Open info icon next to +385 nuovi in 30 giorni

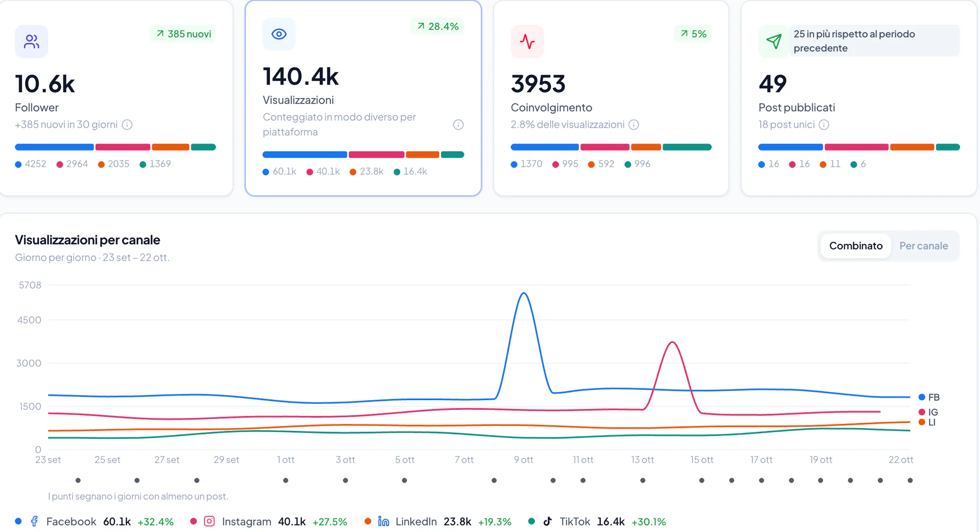coord(127,125)
